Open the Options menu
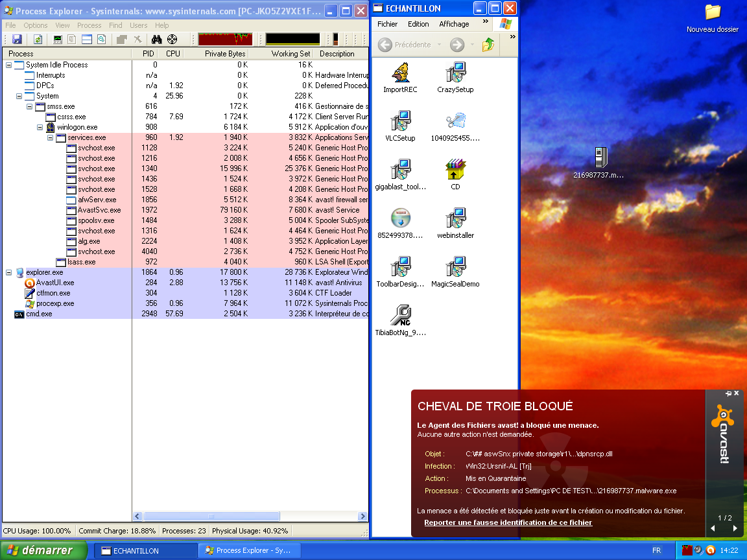Image resolution: width=747 pixels, height=560 pixels. coord(36,25)
